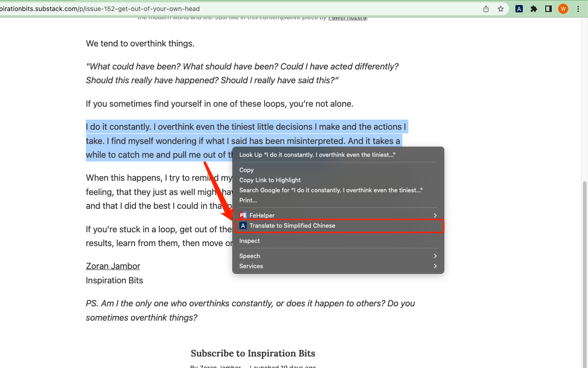Click the 'Subscribe to Inspiration Bits' heading

(x=253, y=353)
